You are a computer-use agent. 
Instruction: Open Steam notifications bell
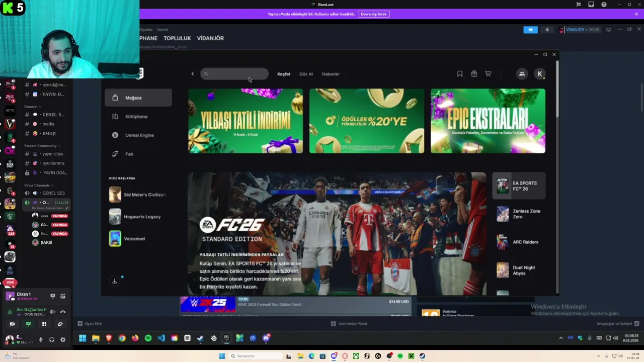pos(547,30)
